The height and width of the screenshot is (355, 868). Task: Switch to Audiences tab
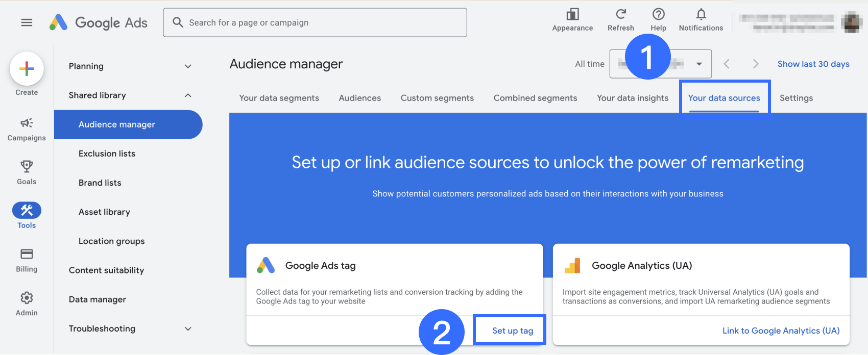pos(360,98)
